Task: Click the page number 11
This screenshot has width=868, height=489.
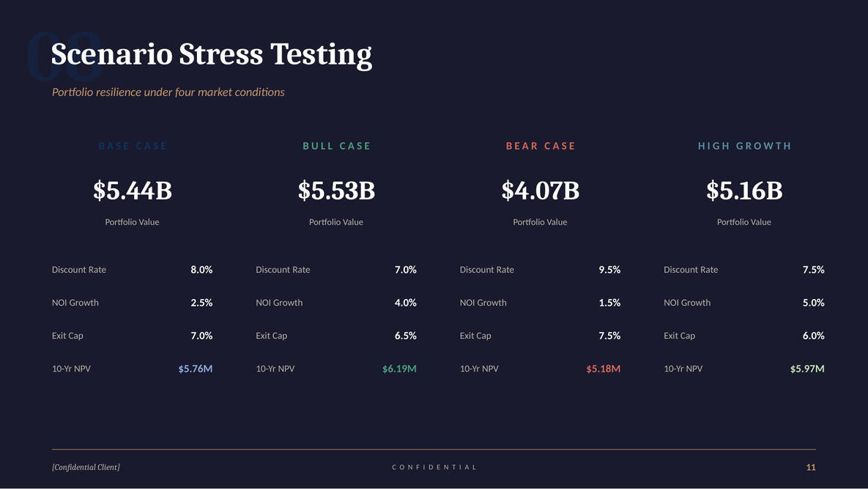Action: point(811,467)
